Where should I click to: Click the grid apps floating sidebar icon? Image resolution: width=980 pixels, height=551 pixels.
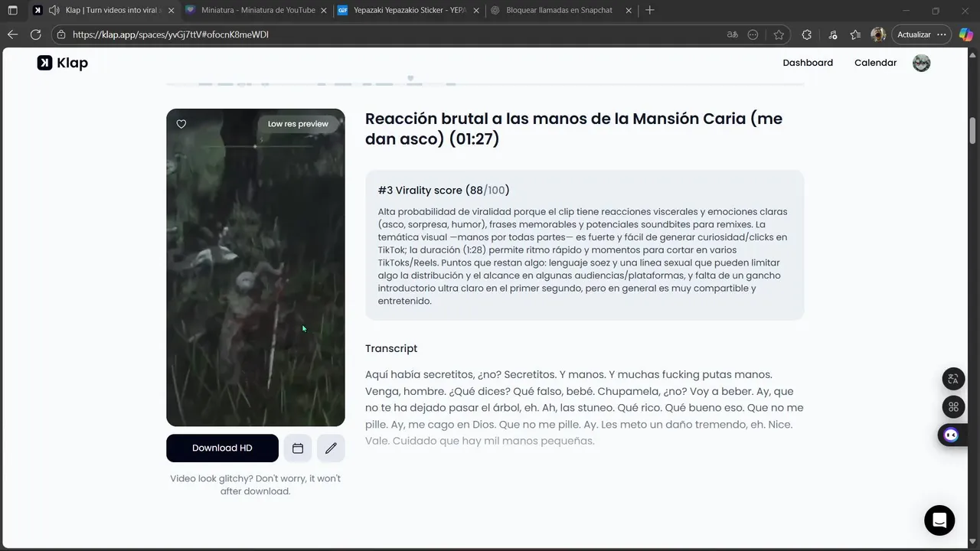(x=953, y=407)
